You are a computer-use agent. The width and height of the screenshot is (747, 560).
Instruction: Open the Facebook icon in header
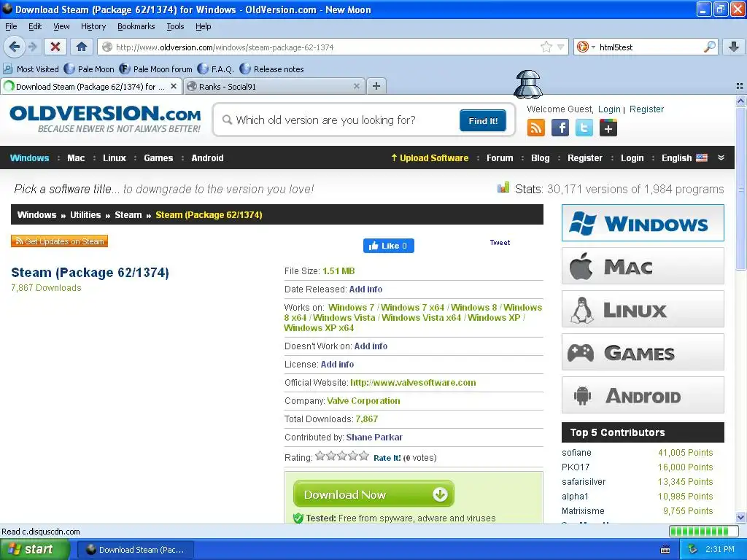pos(560,128)
